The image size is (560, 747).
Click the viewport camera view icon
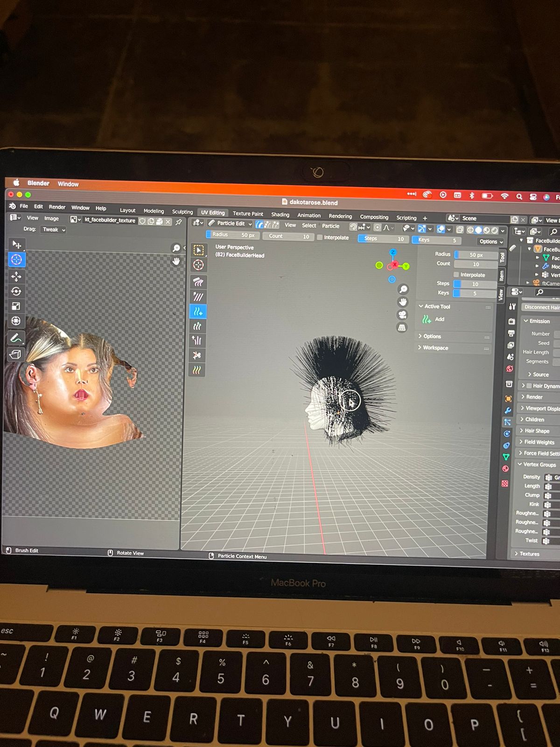[x=402, y=314]
